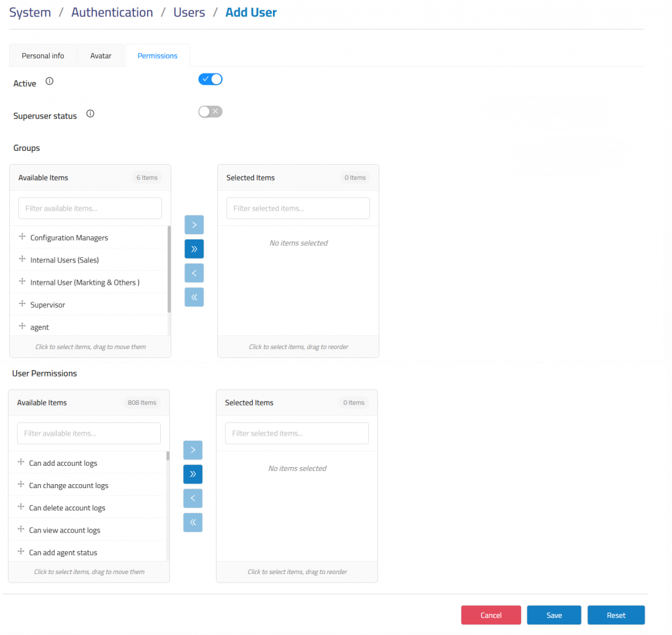The height and width of the screenshot is (635, 672).
Task: Focus Groups filter selected items field
Action: pos(298,208)
